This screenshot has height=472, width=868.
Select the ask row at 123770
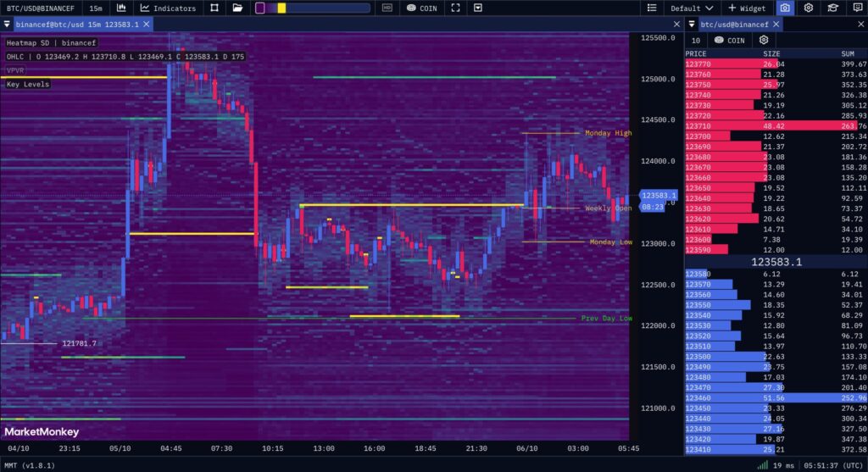pyautogui.click(x=776, y=64)
